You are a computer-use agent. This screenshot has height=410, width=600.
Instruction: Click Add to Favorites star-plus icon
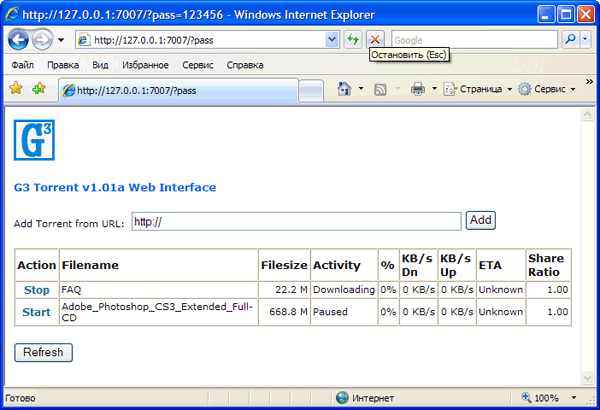[x=39, y=88]
